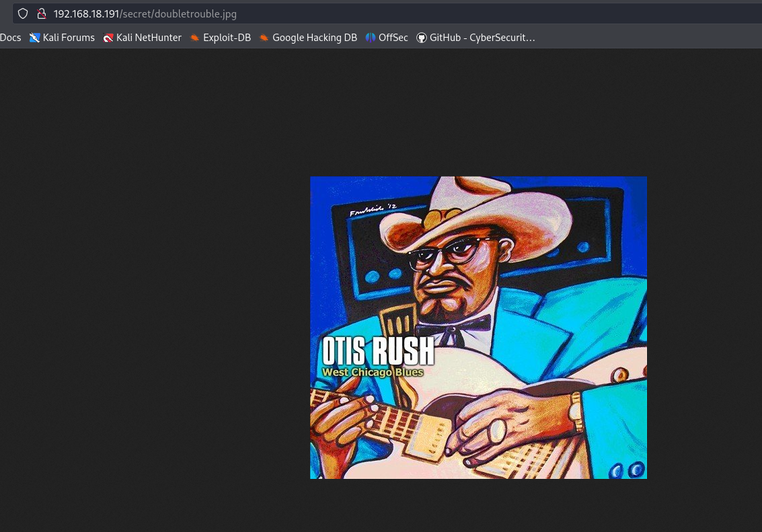
Task: Click the Kali NetHunter bookmark favicon
Action: (108, 38)
